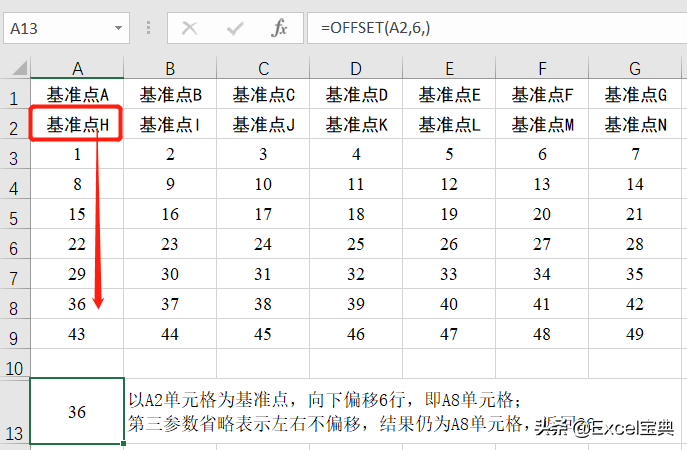The width and height of the screenshot is (687, 450).
Task: Click cell with value 18
Action: (356, 214)
